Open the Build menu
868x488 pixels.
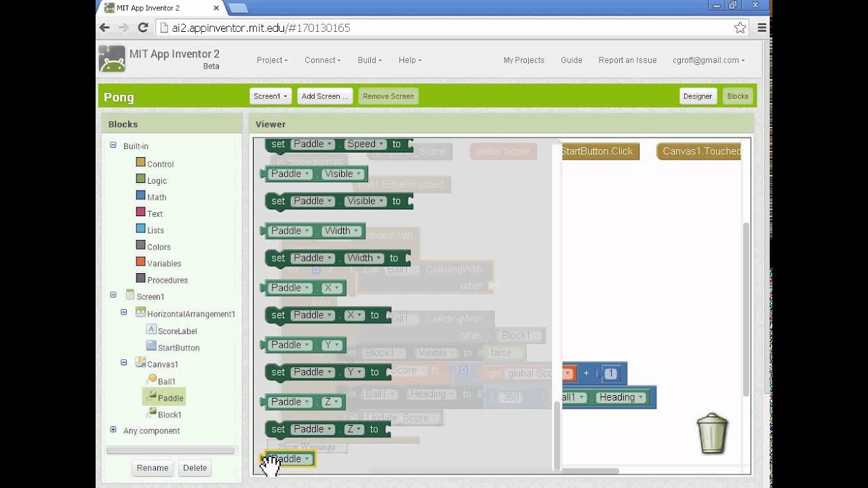point(370,60)
